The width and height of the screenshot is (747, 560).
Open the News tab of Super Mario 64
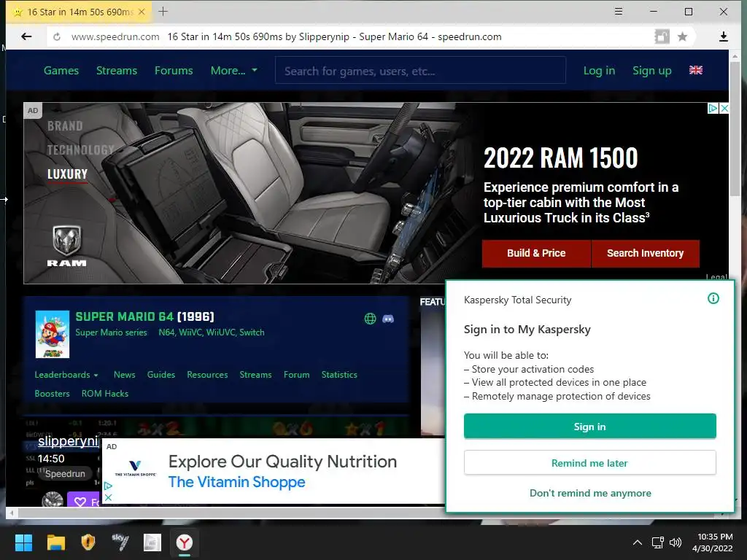pyautogui.click(x=124, y=375)
